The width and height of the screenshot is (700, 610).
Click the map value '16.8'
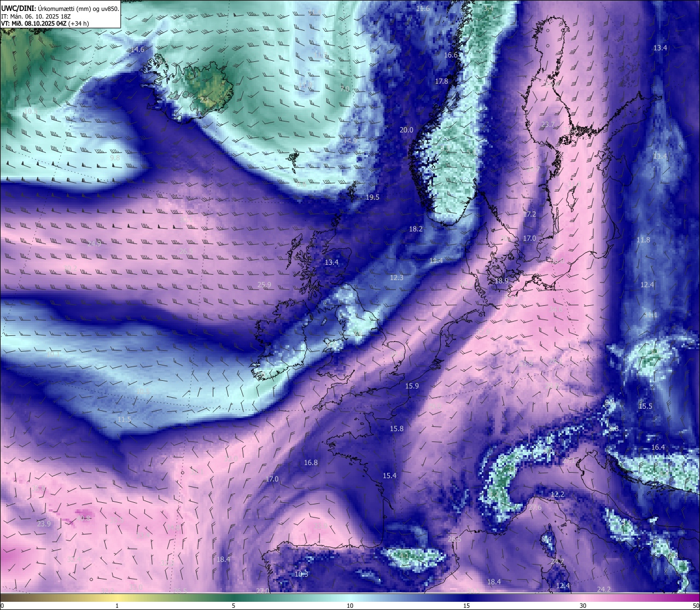311,463
